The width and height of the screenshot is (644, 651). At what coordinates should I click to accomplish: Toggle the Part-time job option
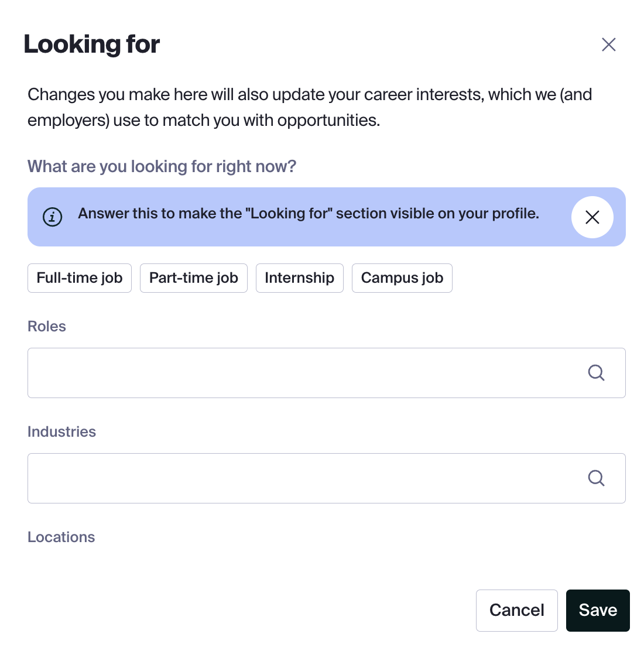[x=193, y=278]
